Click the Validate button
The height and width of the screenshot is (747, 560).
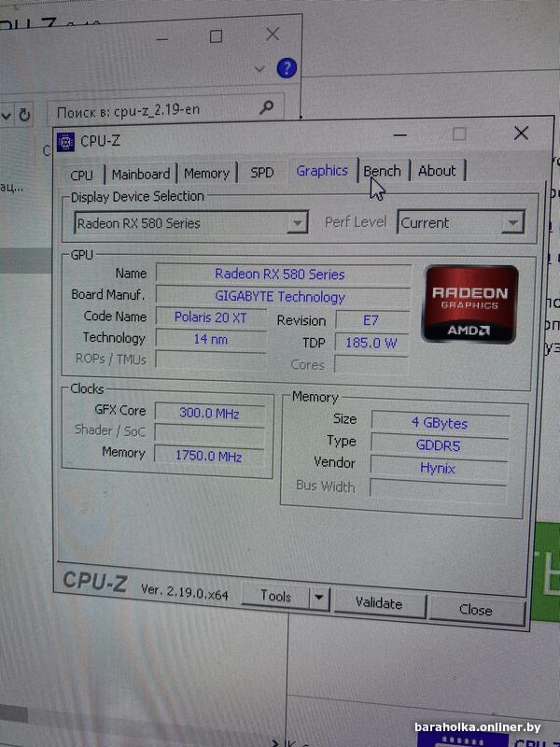tap(379, 603)
